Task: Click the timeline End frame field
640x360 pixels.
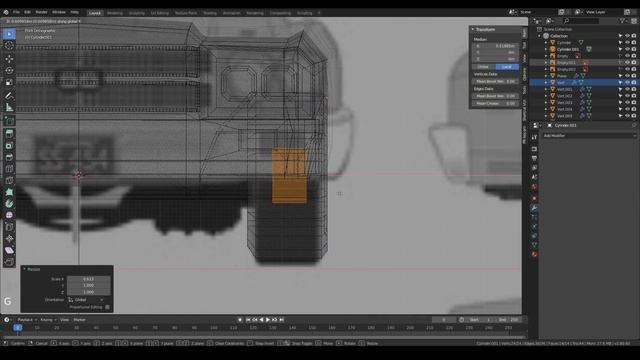Action: [509, 320]
